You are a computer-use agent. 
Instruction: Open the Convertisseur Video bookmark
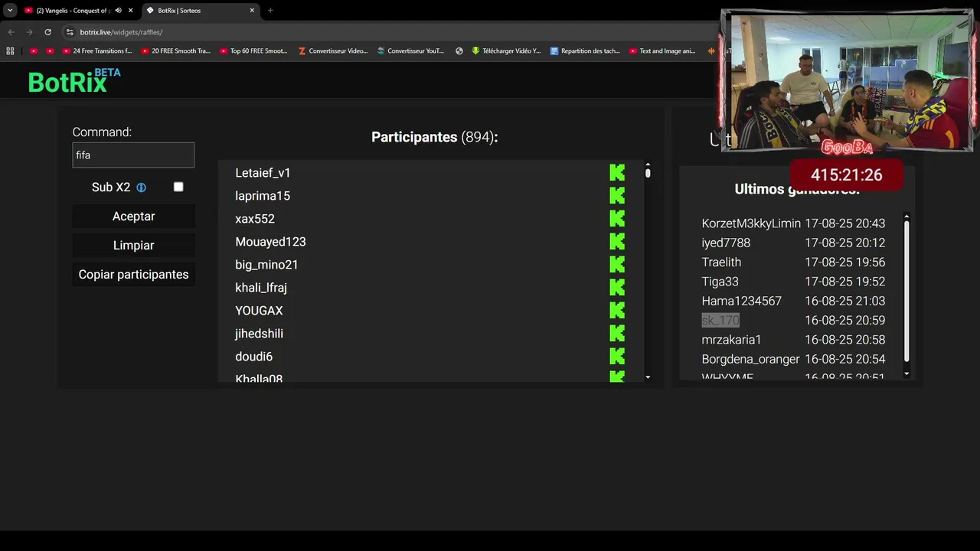[x=333, y=51]
